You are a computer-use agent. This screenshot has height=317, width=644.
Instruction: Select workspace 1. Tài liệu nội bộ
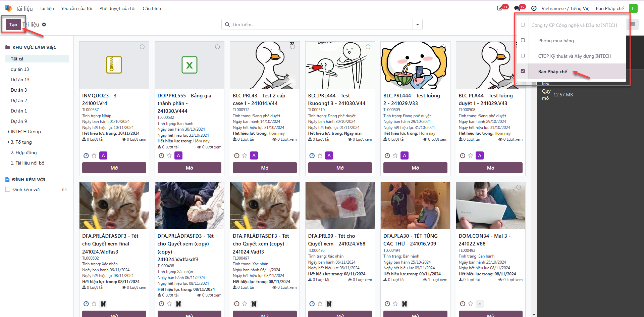click(x=28, y=163)
